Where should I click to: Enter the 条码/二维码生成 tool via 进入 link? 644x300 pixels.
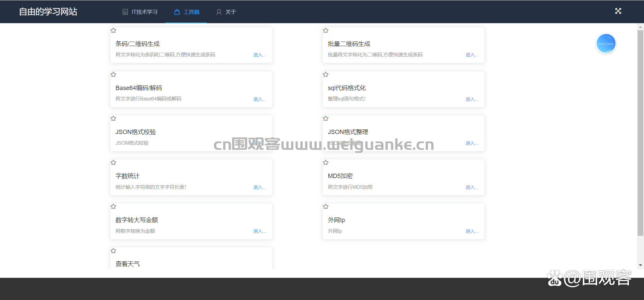tap(260, 55)
